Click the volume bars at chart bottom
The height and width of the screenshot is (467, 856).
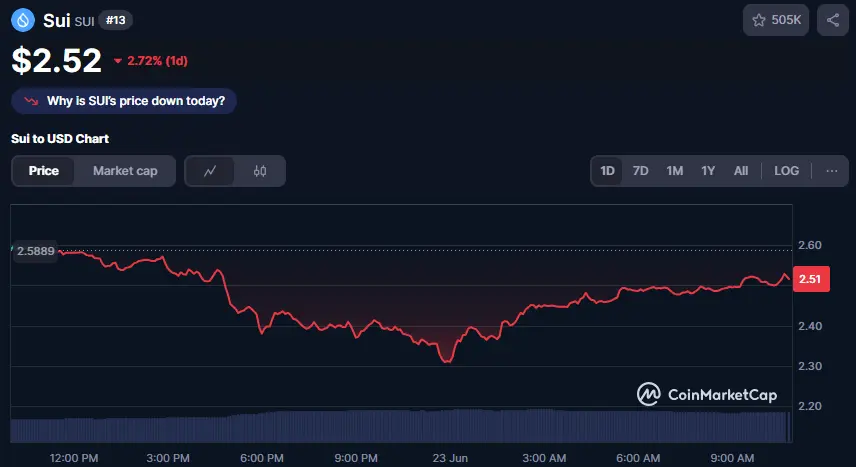click(401, 426)
